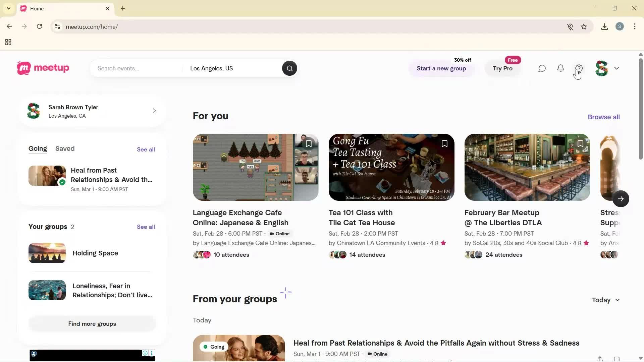Open the notifications bell
Viewport: 644px width, 362px height.
click(x=560, y=68)
